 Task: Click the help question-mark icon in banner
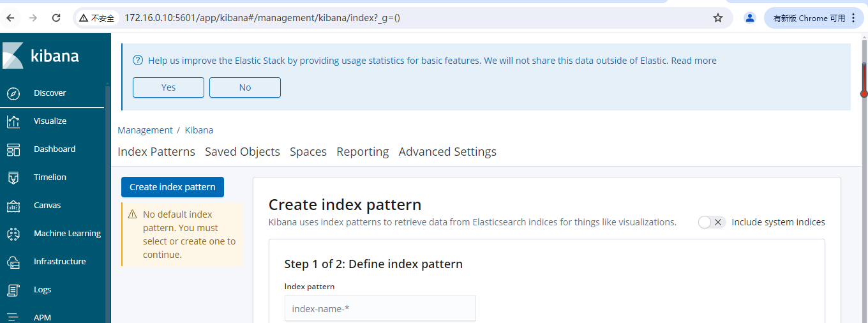(x=138, y=61)
